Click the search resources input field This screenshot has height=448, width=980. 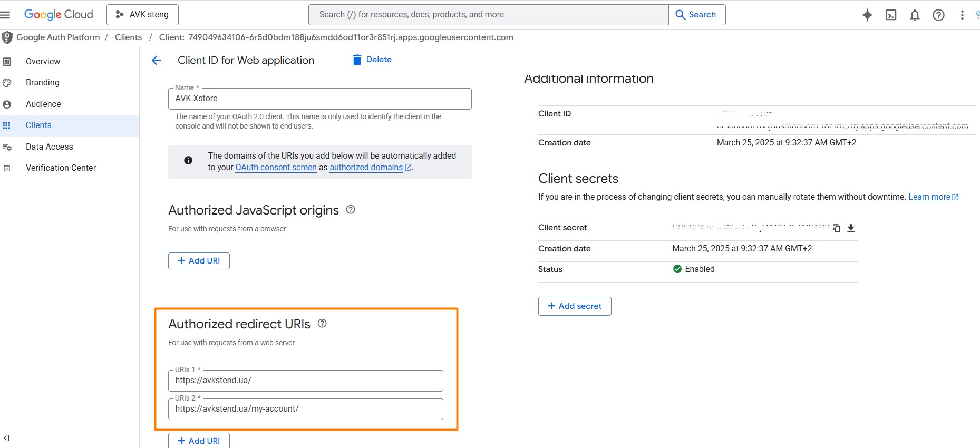(x=488, y=15)
